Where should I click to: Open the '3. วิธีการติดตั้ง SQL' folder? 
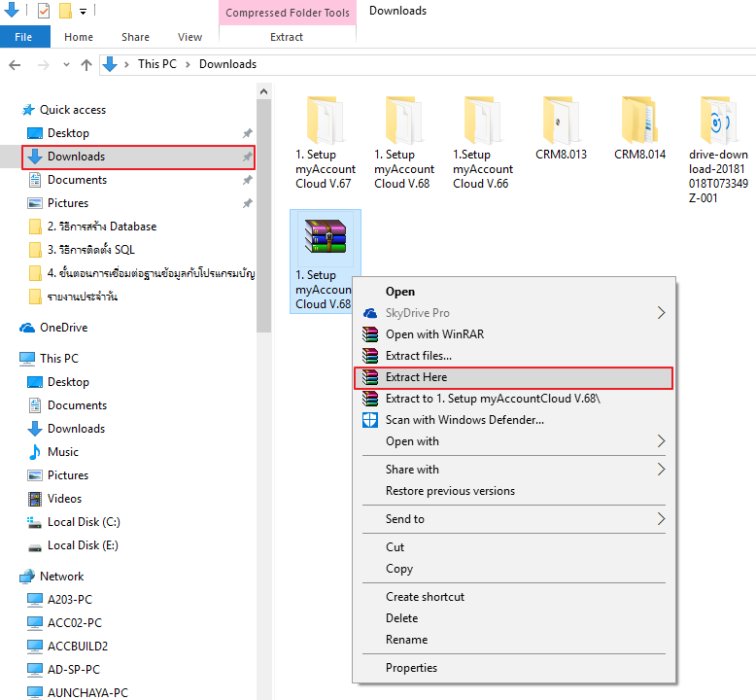point(90,250)
